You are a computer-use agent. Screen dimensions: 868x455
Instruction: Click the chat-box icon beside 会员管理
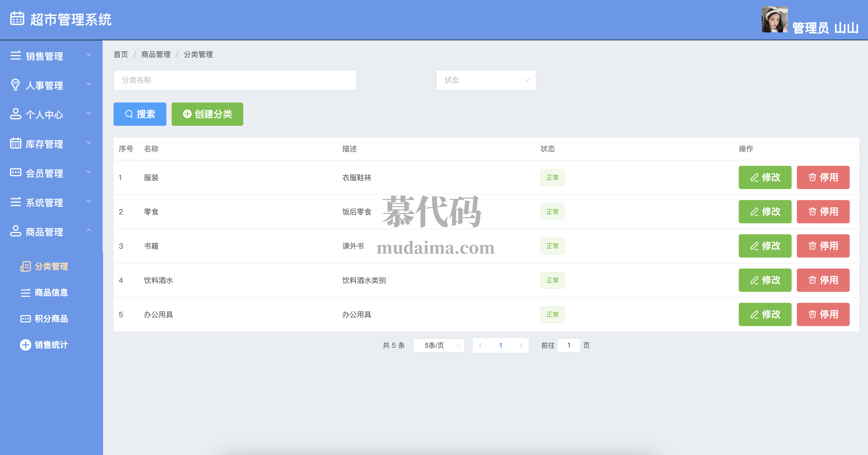coord(15,172)
